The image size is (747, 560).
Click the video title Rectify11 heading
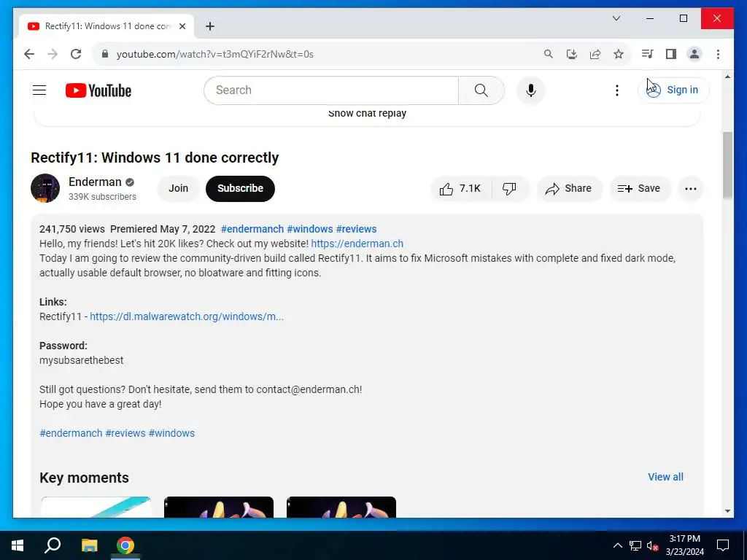click(x=155, y=157)
